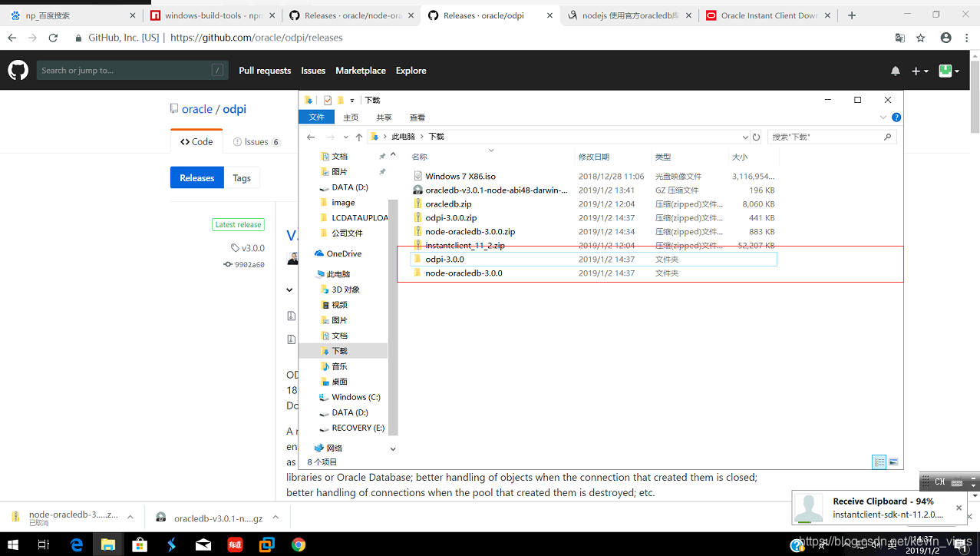980x556 pixels.
Task: Open Explorer quick access toolbar dropdown
Action: (x=352, y=101)
